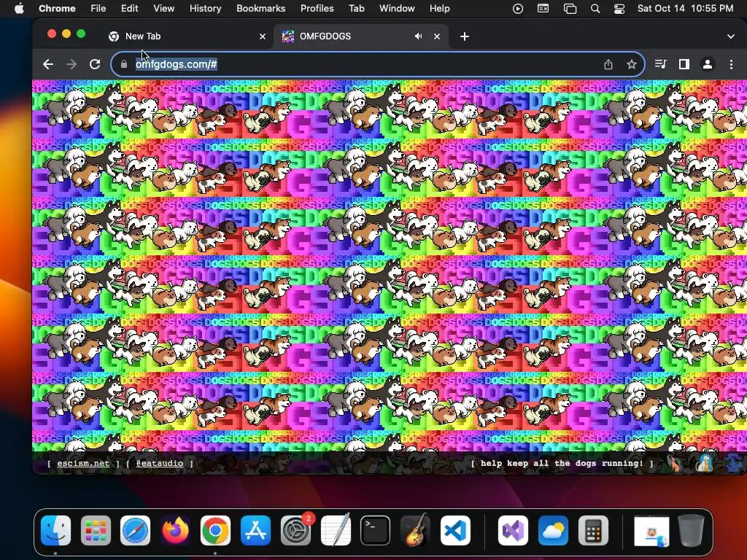Reload the omfgdogs page

coord(95,64)
